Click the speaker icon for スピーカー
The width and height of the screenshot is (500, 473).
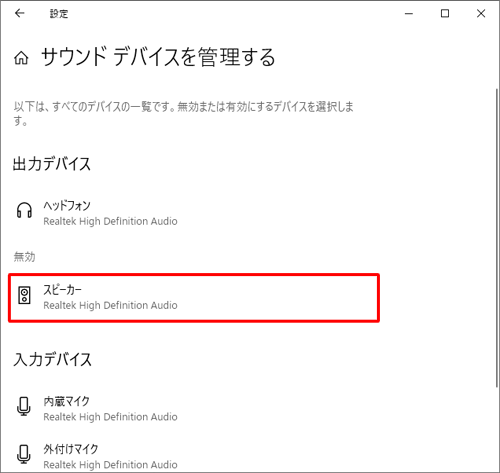click(x=24, y=295)
